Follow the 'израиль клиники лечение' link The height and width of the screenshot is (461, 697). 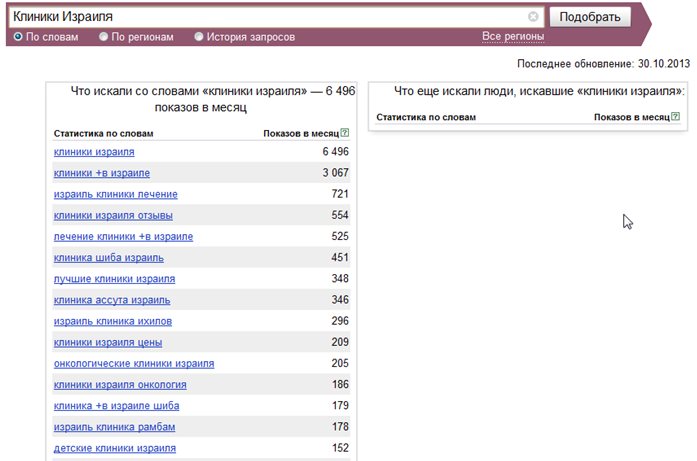(116, 194)
